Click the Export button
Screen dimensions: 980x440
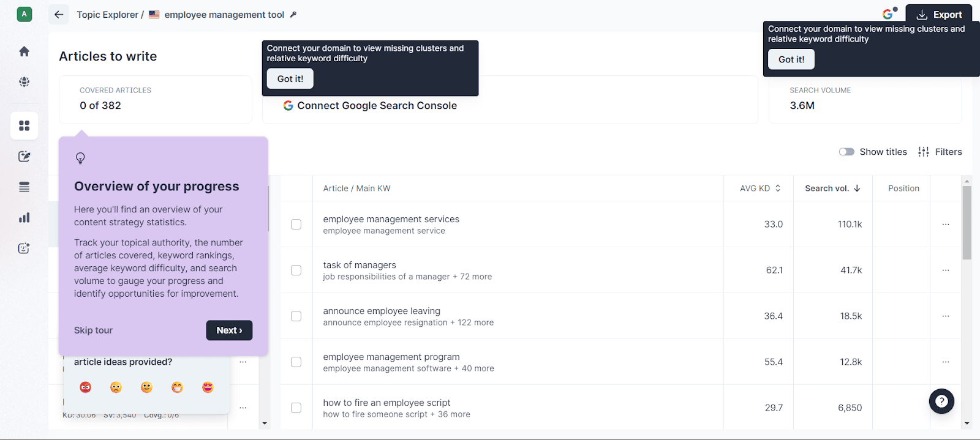coord(939,15)
